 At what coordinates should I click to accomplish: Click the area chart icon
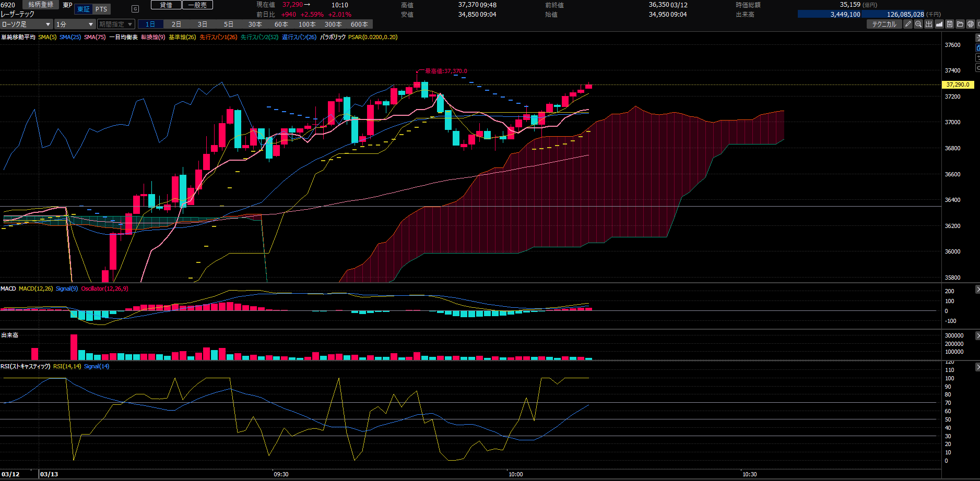939,24
